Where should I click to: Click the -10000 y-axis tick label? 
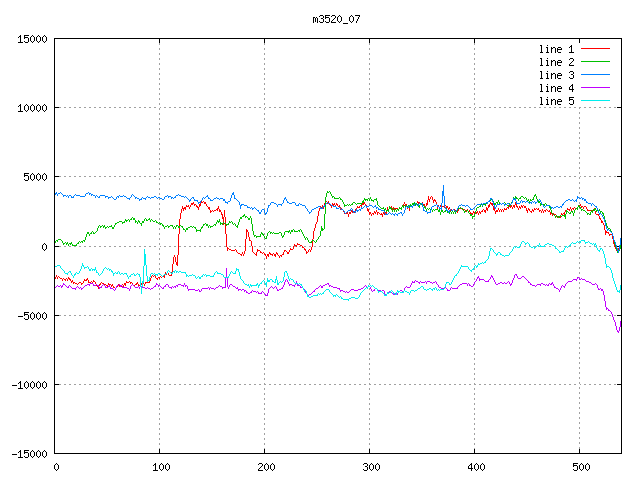pyautogui.click(x=28, y=384)
